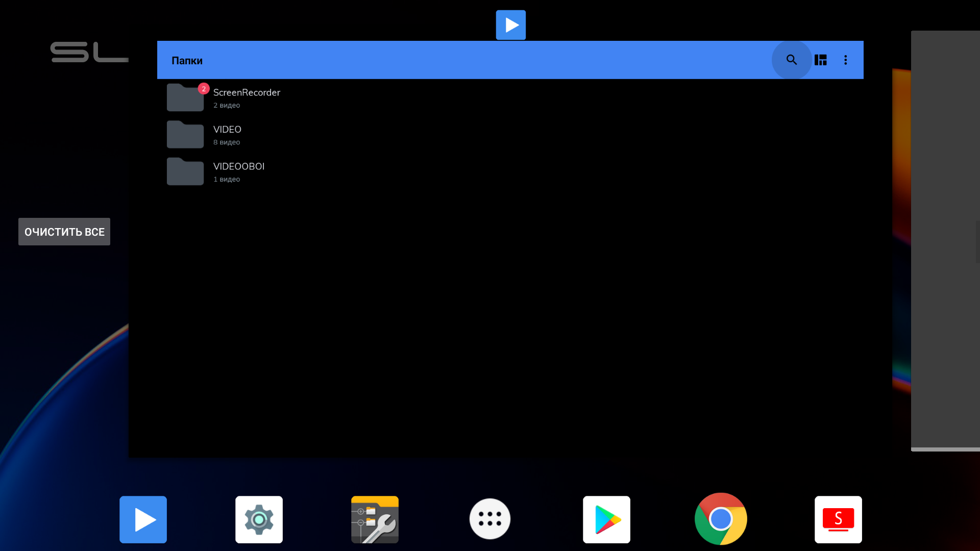Open file manager with wrench icon
The height and width of the screenshot is (551, 980).
click(375, 519)
